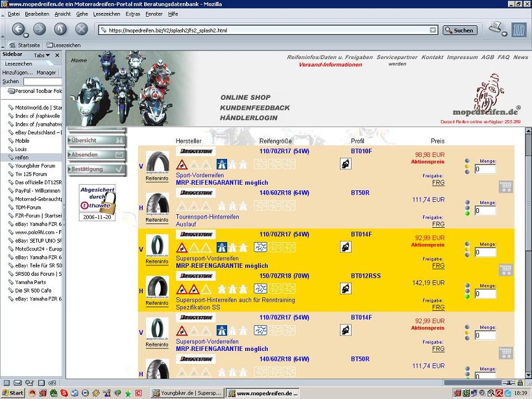Viewport: 532px width, 399px height.
Task: Click the Windows Start button
Action: [x=13, y=393]
